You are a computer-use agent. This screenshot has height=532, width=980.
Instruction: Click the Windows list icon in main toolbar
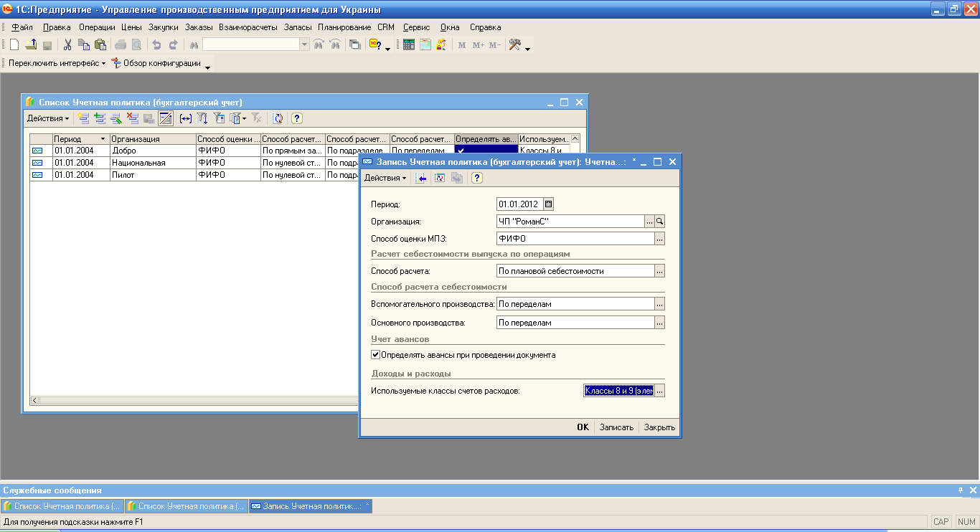(x=354, y=44)
